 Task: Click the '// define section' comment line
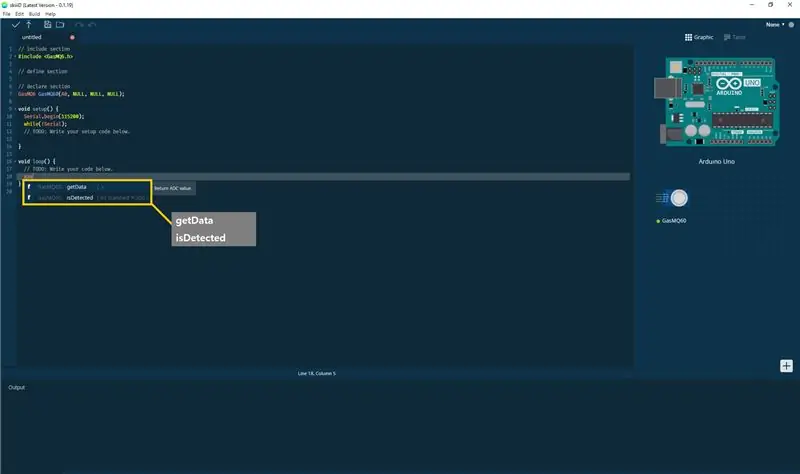pyautogui.click(x=43, y=71)
